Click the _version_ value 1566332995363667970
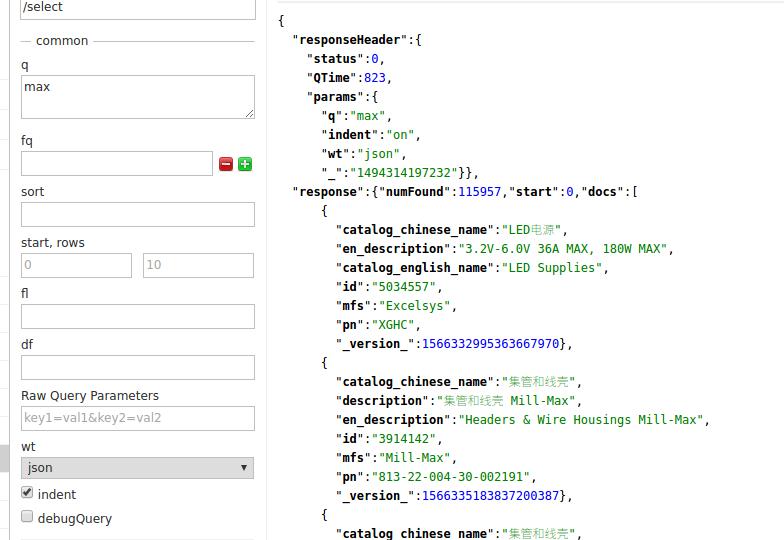784x540 pixels. tap(490, 344)
